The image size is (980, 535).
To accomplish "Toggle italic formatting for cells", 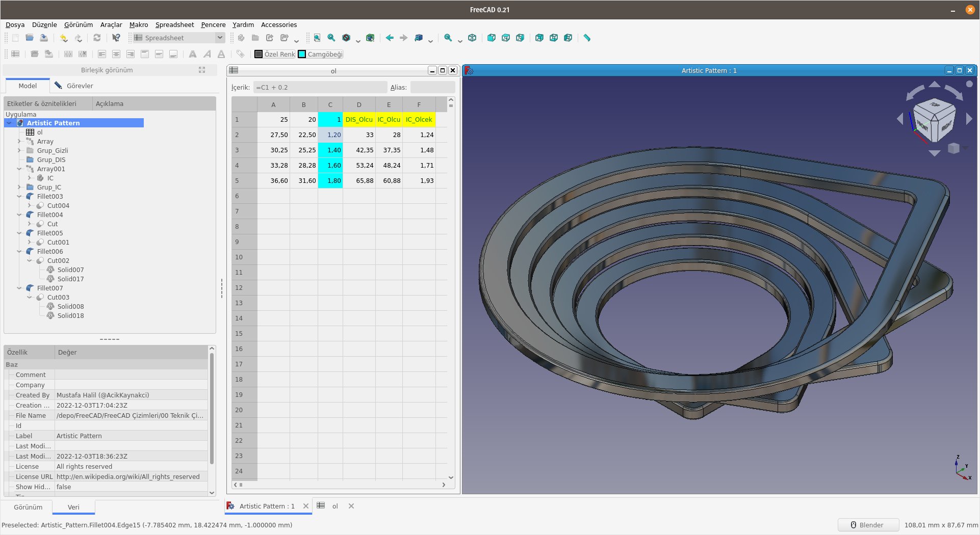I will pyautogui.click(x=207, y=53).
